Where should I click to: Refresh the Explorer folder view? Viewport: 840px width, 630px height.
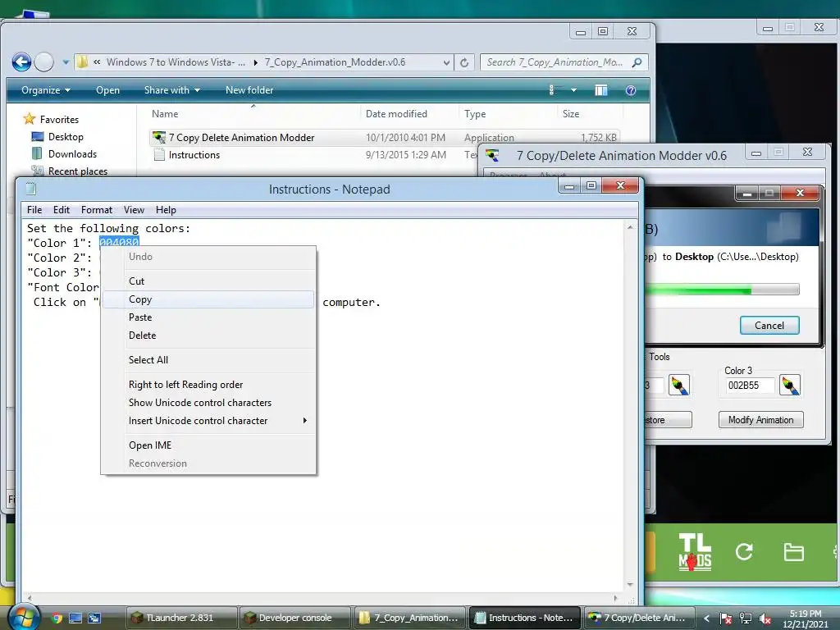point(464,62)
